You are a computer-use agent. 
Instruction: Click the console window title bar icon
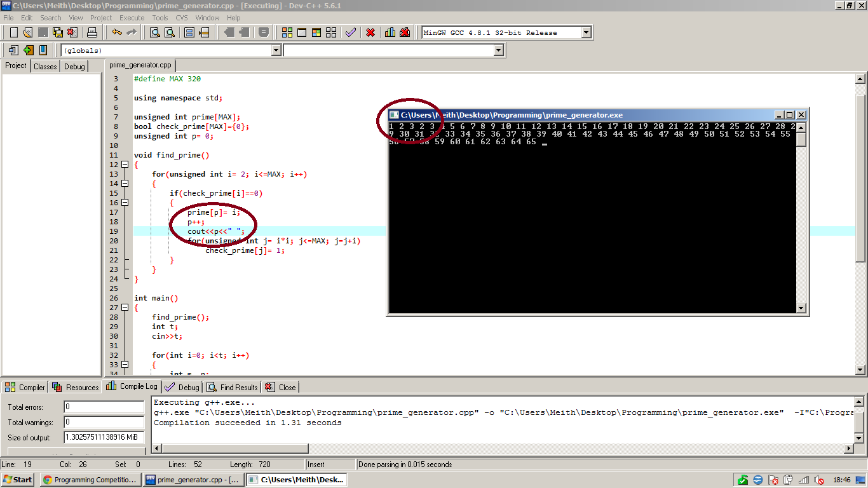click(x=394, y=115)
